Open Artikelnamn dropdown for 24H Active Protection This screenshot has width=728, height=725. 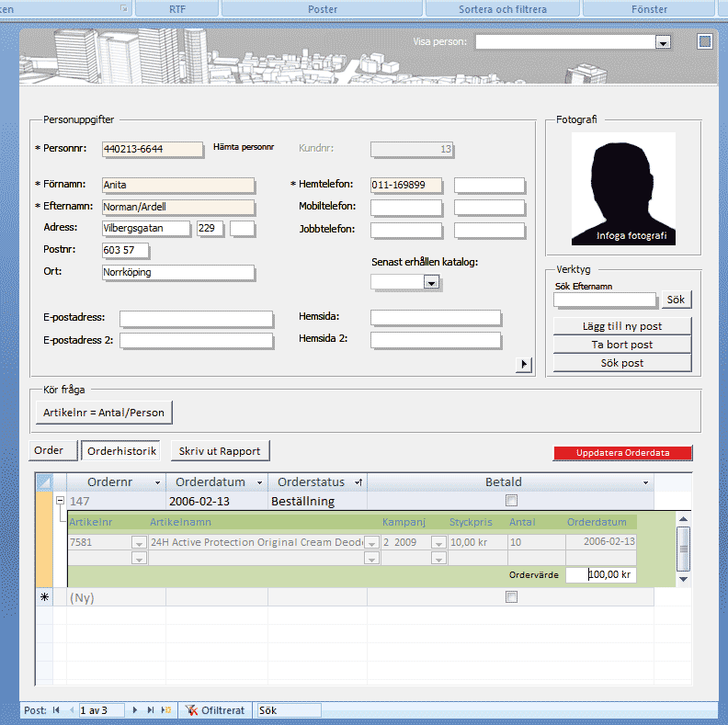[x=371, y=542]
